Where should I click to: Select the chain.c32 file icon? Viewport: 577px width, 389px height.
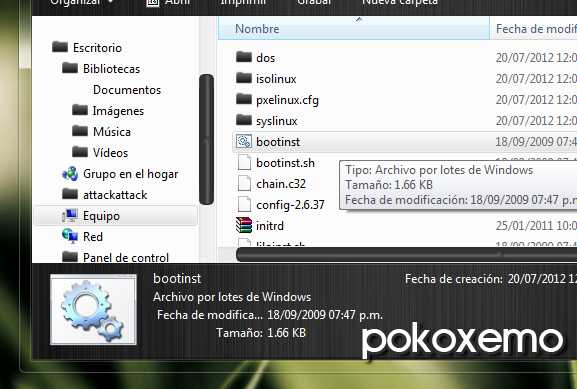coord(244,183)
